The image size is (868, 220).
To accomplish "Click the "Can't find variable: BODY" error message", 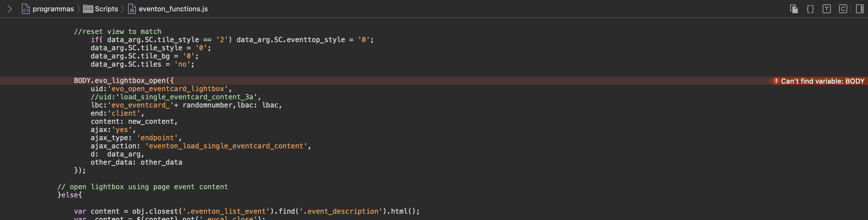I will click(822, 81).
